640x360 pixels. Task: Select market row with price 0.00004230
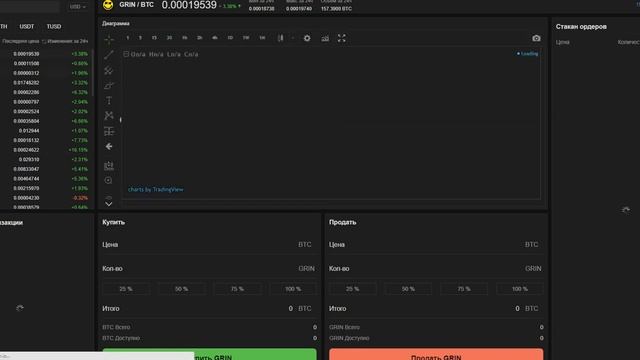[45, 198]
